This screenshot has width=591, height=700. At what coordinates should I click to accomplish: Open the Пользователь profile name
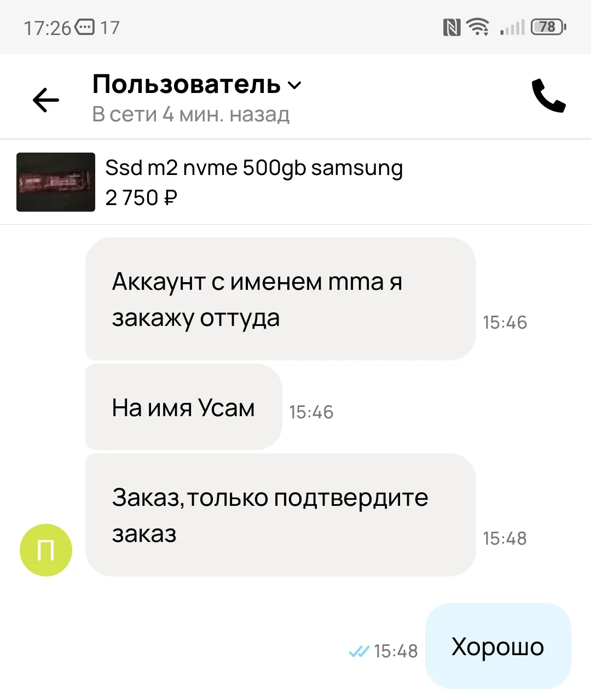pos(186,84)
